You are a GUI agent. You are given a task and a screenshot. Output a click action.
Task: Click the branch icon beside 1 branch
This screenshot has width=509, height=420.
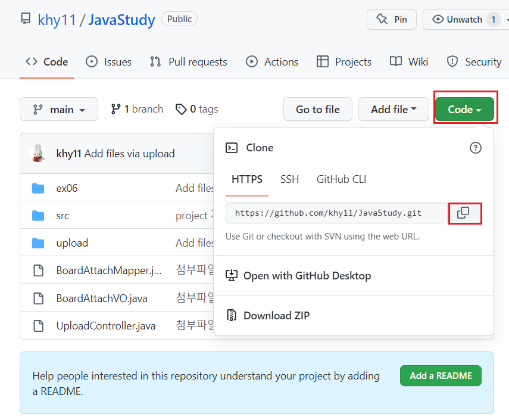click(x=115, y=109)
